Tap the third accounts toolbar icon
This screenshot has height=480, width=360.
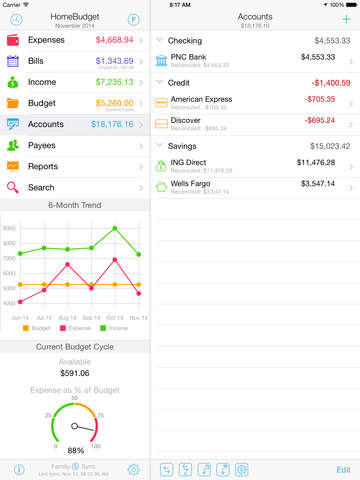(204, 470)
